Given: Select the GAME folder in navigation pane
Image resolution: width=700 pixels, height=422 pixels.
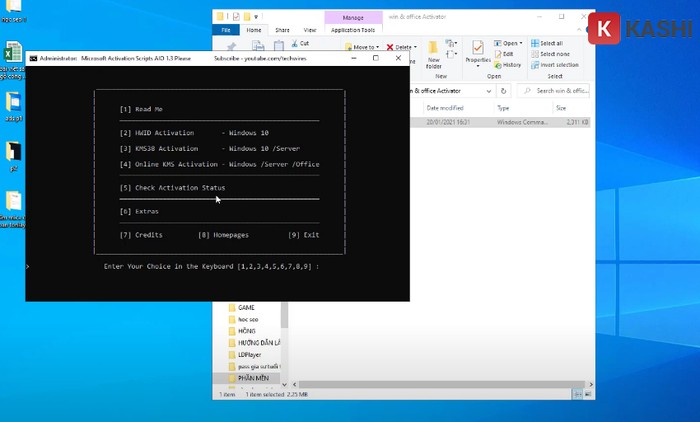Looking at the screenshot, I should (x=245, y=307).
